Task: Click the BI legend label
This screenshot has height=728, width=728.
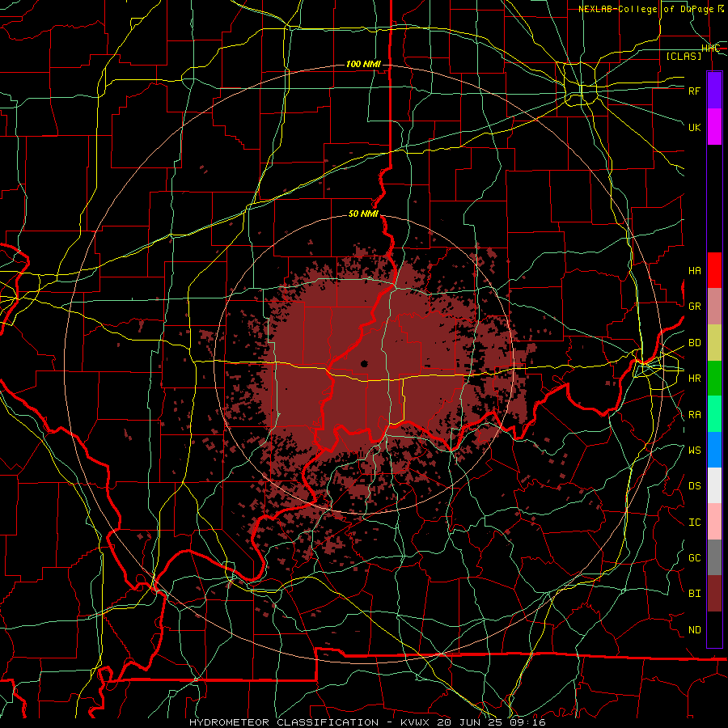Action: coord(695,594)
